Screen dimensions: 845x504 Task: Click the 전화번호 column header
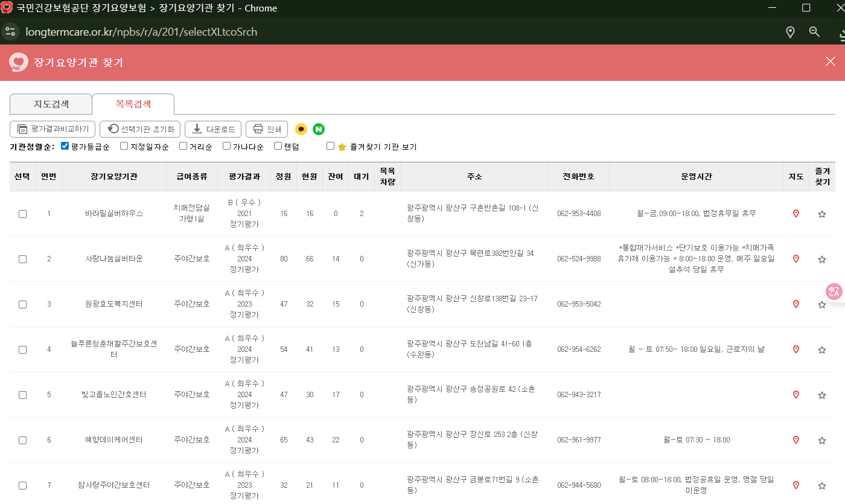tap(578, 177)
